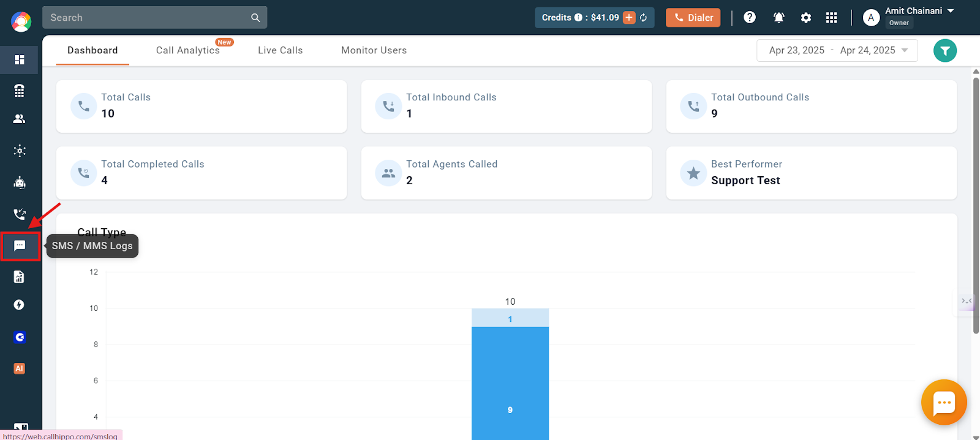Click the Total Agents Called people icon

click(388, 173)
